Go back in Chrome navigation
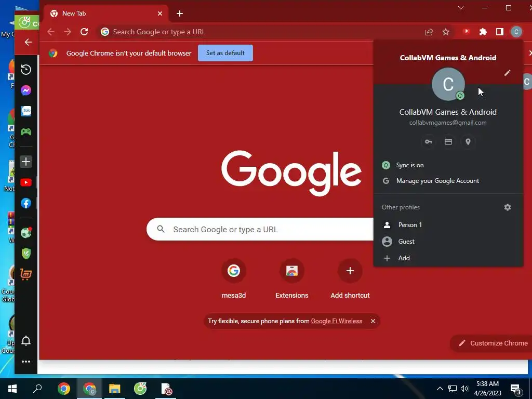 pyautogui.click(x=51, y=32)
